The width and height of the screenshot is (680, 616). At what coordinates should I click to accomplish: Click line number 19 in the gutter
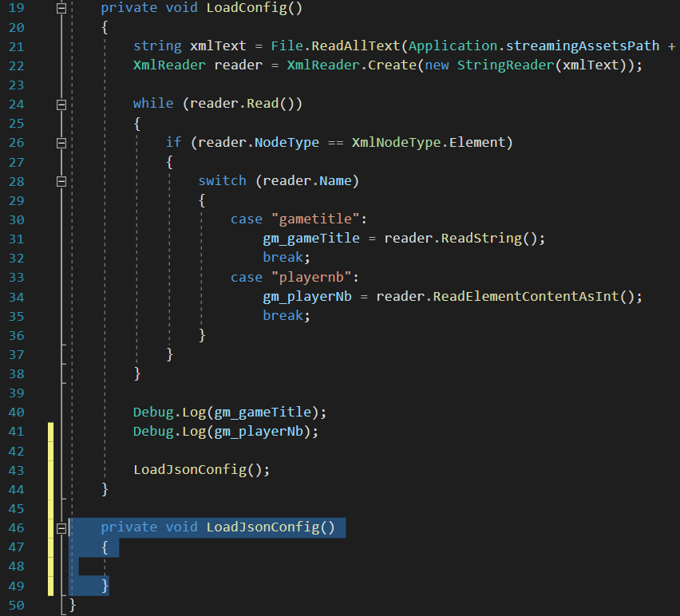pos(17,8)
